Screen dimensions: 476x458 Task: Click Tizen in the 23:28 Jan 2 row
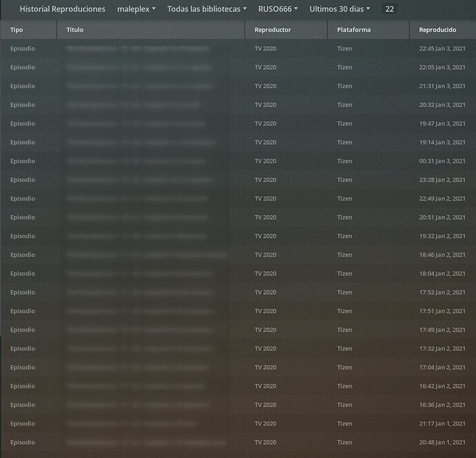[x=344, y=180]
